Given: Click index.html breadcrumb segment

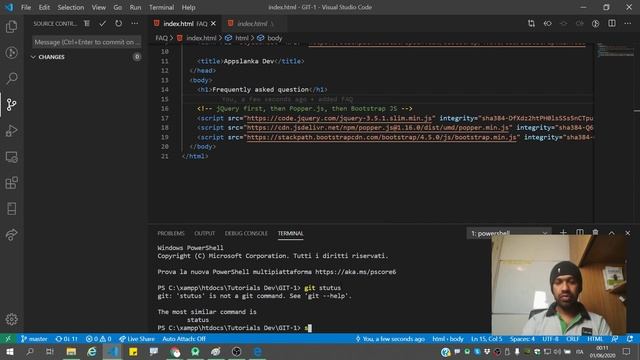Looking at the screenshot, I should (x=201, y=38).
